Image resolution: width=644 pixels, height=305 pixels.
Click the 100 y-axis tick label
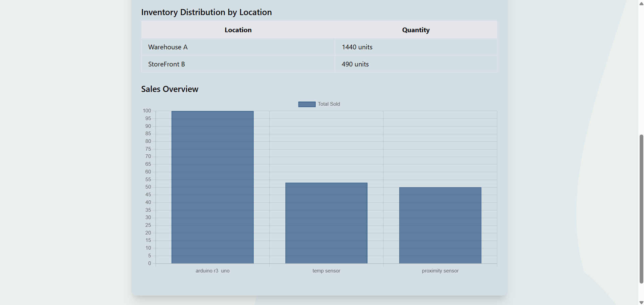click(x=147, y=111)
